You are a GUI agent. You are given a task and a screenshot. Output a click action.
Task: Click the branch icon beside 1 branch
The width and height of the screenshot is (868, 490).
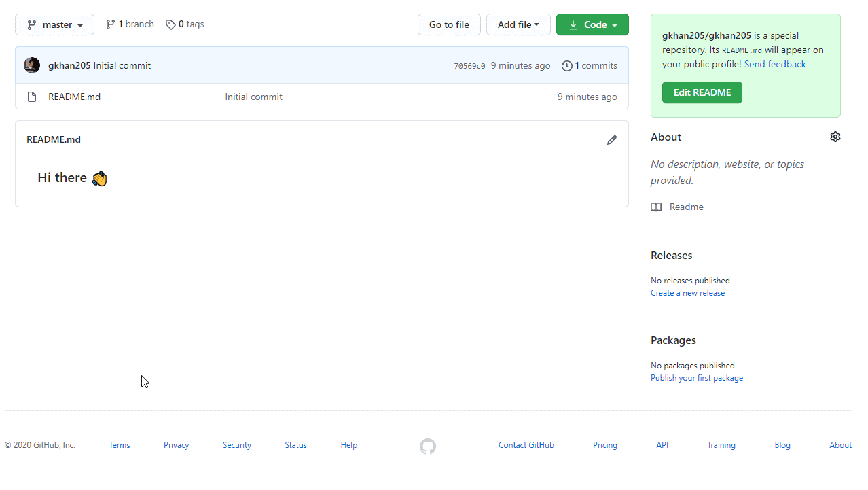111,24
